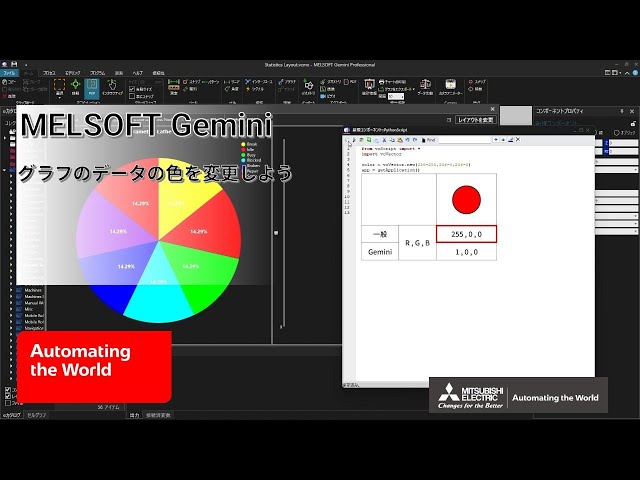Click the 削除 delete icon in clipboard group
This screenshot has width=640, height=480.
(4, 96)
